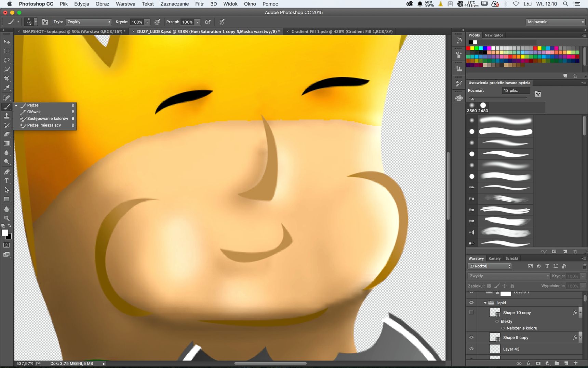Add layer mask icon in Layers panel

point(538,363)
